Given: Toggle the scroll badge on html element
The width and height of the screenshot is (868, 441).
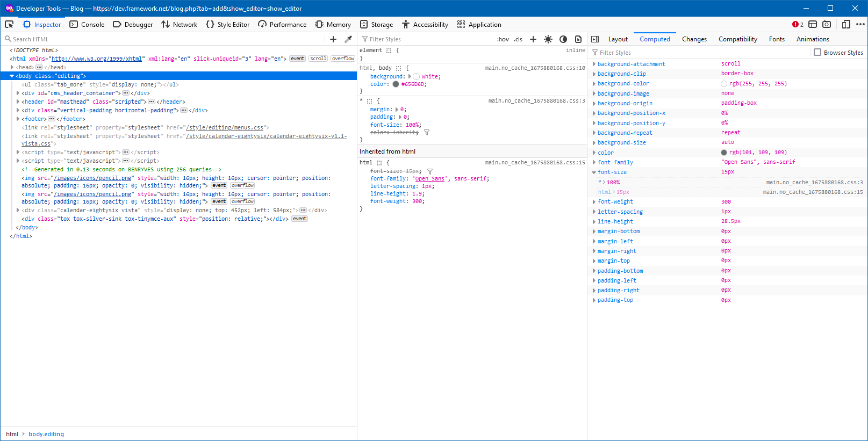Looking at the screenshot, I should click(318, 59).
